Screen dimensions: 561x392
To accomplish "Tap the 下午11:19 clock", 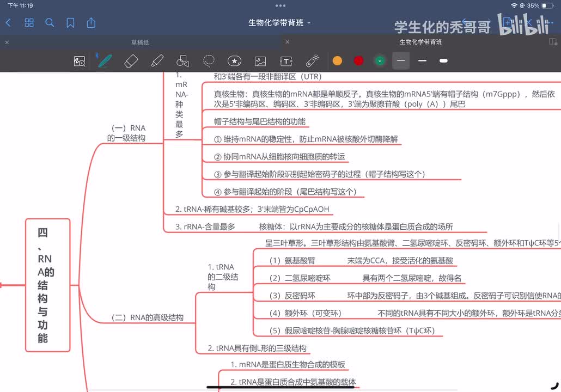I will (20, 6).
